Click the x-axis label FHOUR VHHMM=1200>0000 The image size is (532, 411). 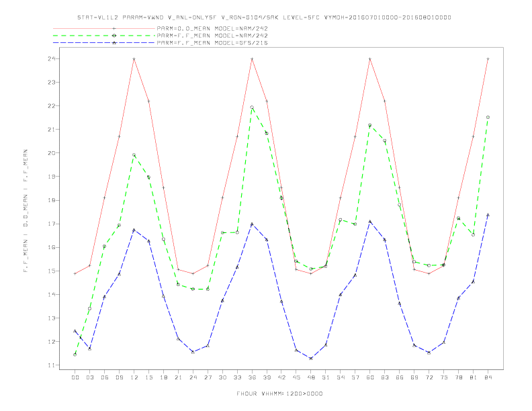pyautogui.click(x=279, y=394)
